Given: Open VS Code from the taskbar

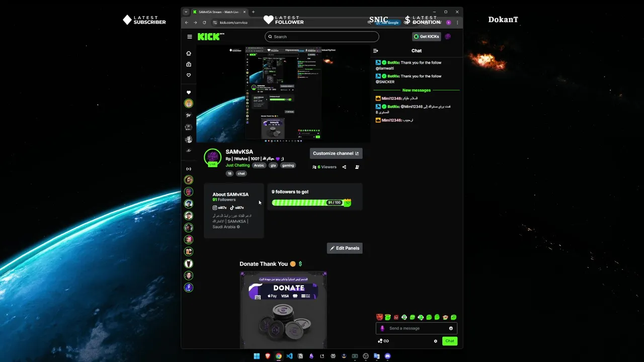Looking at the screenshot, I should click(x=289, y=356).
